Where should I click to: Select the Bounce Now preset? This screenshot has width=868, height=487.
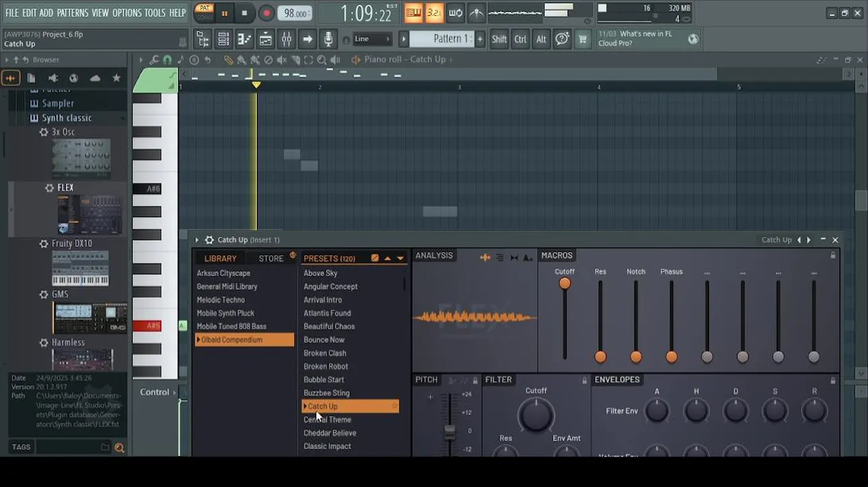click(324, 340)
